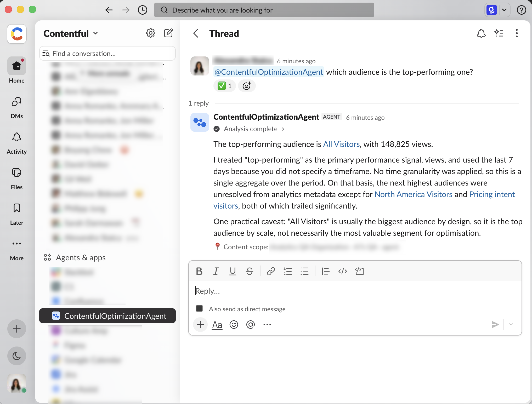The width and height of the screenshot is (532, 404).
Task: Mention someone with the @ button
Action: pos(250,325)
